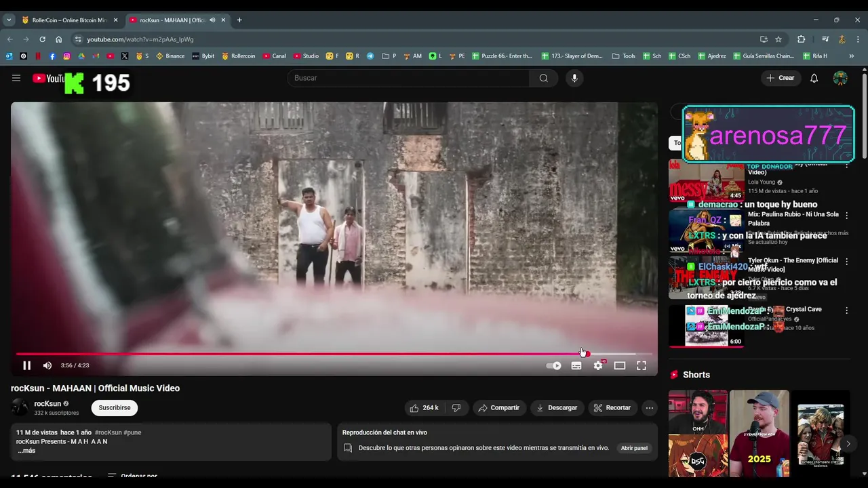
Task: Open Ajedrez bookmark
Action: [x=711, y=56]
